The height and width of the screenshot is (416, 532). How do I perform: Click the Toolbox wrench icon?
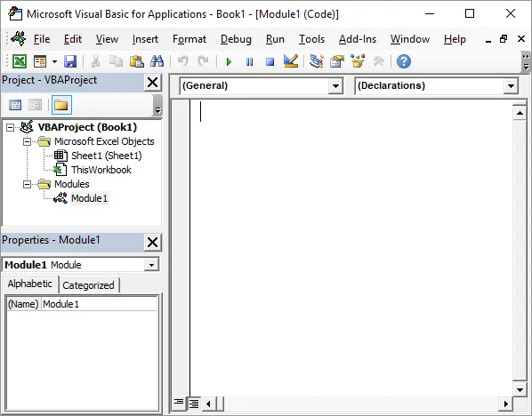pos(378,61)
